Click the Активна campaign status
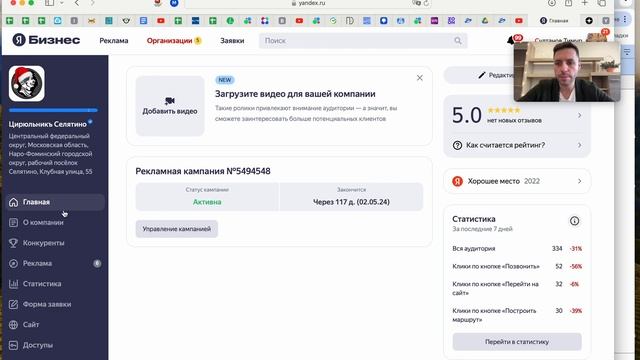 [207, 202]
